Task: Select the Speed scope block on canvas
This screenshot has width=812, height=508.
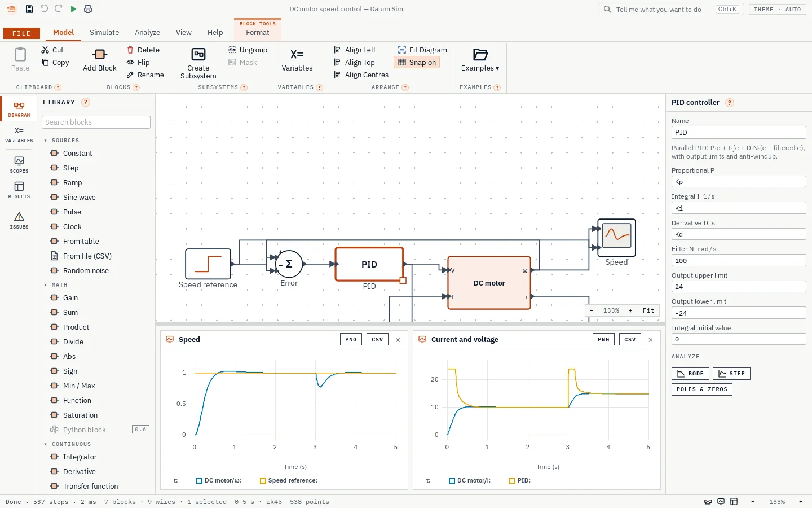Action: tap(616, 238)
